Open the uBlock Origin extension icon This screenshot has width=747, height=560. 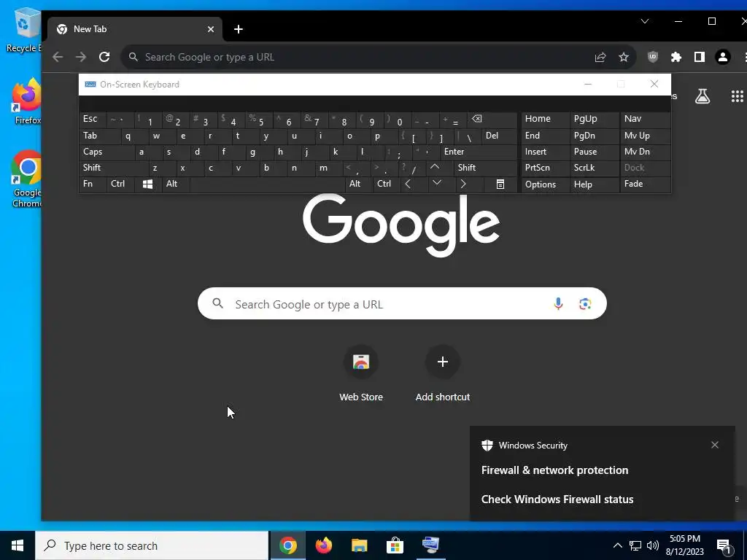[x=653, y=57]
